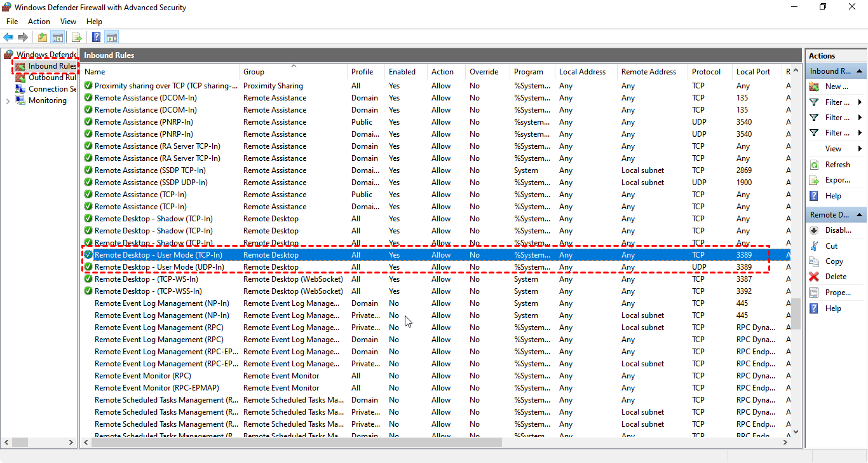
Task: Sort by the Local Address column header
Action: (587, 72)
